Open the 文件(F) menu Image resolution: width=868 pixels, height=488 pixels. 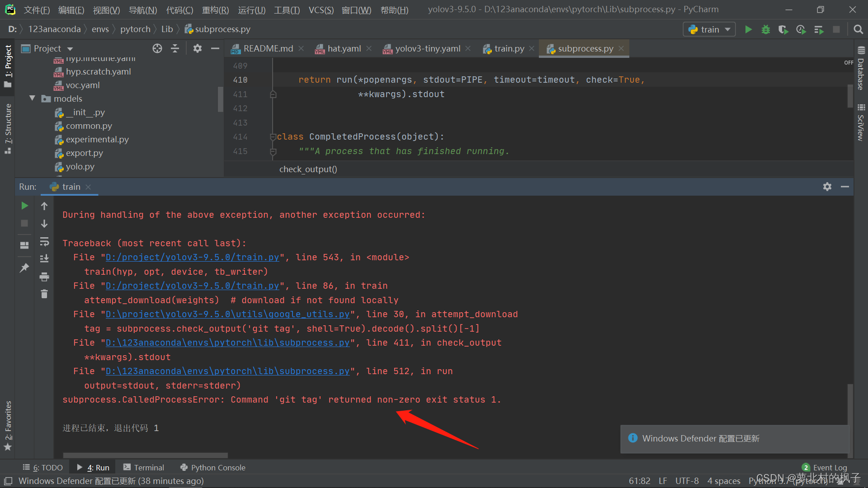37,10
